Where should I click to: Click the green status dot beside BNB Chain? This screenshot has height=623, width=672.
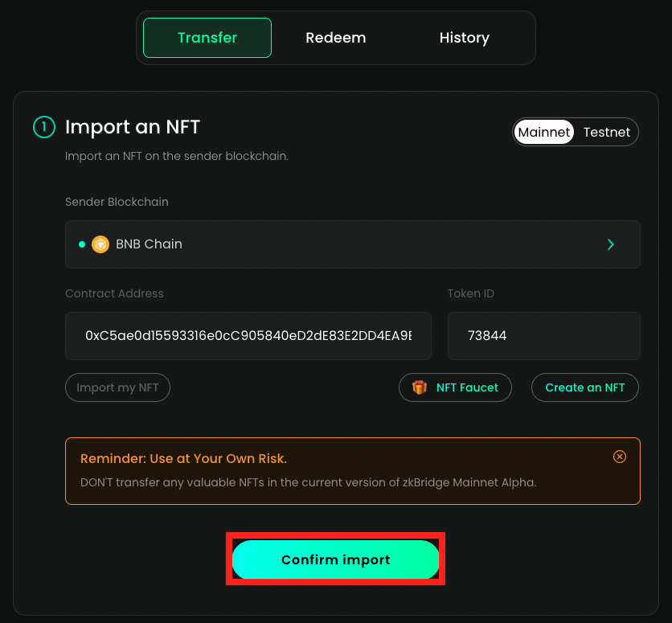(x=82, y=244)
